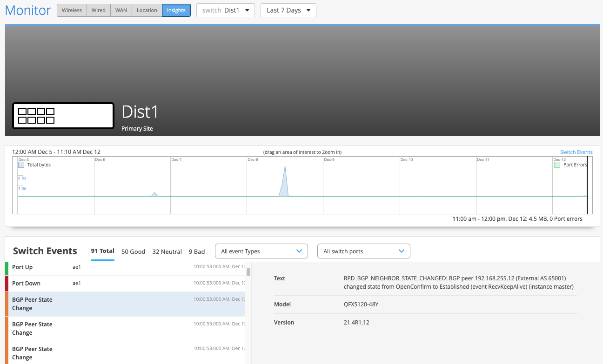Open the switch Dist1 selector dropdown
The width and height of the screenshot is (603, 364).
tap(225, 10)
